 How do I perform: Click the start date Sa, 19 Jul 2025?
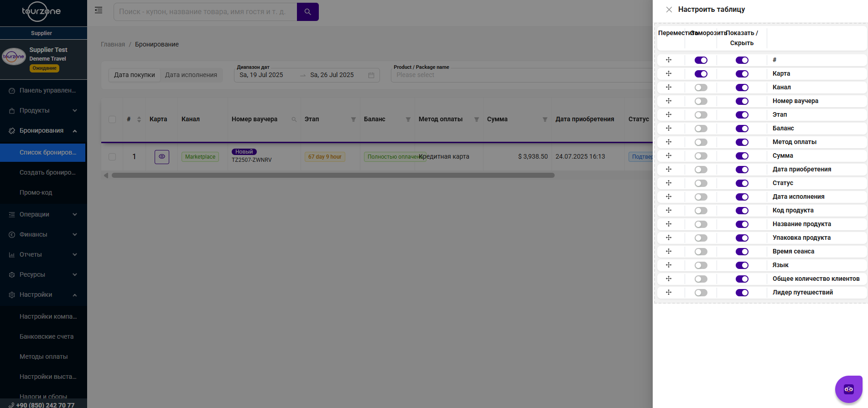[261, 75]
